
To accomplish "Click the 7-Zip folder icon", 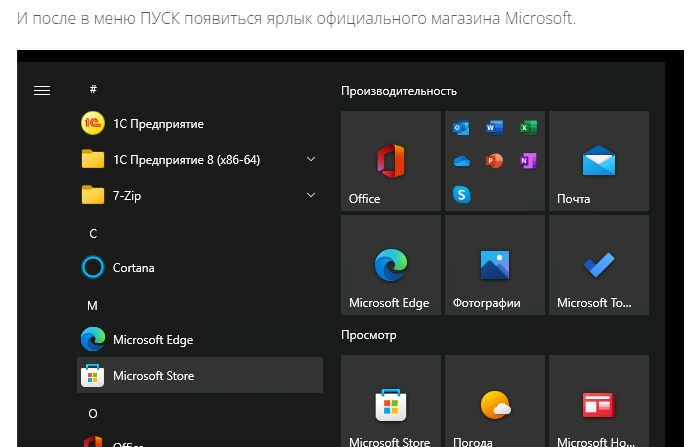I will pos(93,195).
